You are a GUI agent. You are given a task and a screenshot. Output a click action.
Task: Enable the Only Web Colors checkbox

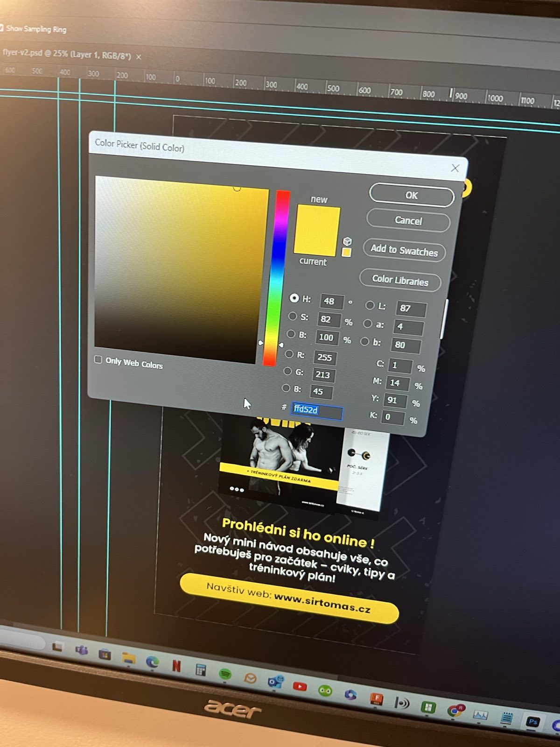tap(98, 359)
